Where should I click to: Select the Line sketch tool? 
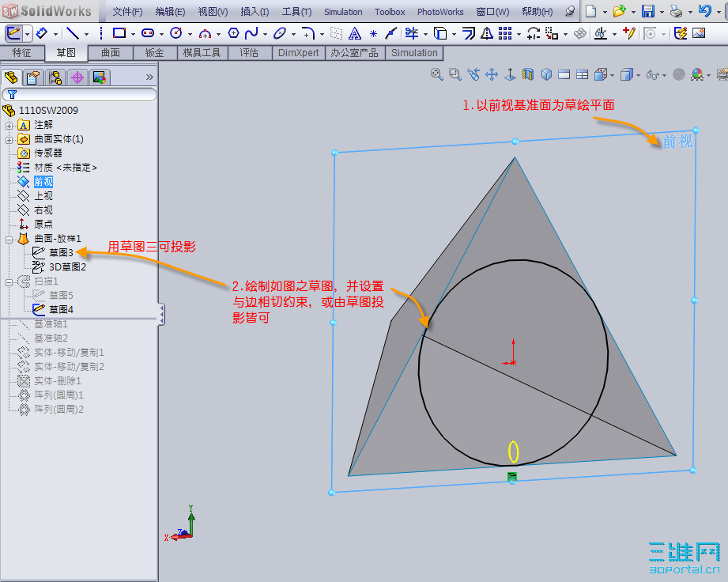click(x=73, y=33)
